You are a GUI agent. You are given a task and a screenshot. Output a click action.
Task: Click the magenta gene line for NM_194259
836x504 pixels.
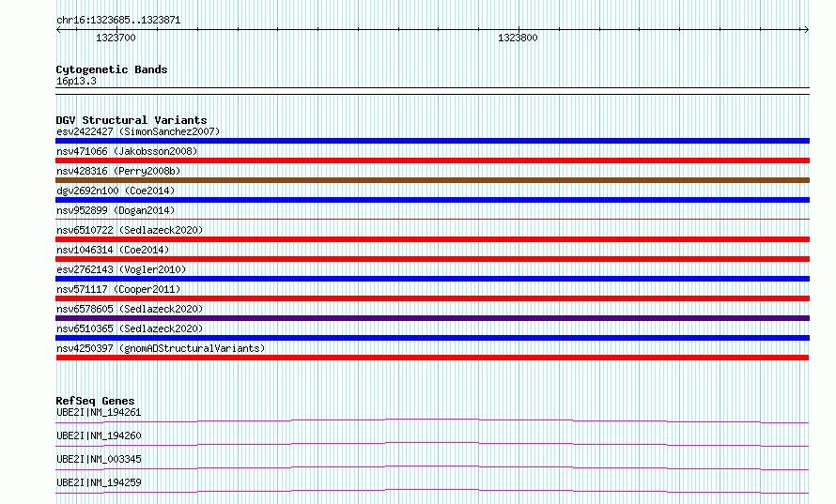(432, 491)
